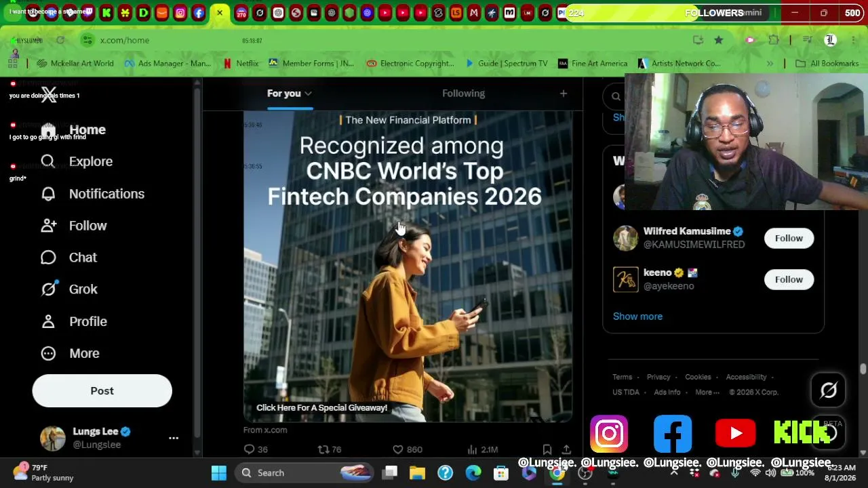
Task: Open Profile from the left sidebar
Action: point(73,321)
